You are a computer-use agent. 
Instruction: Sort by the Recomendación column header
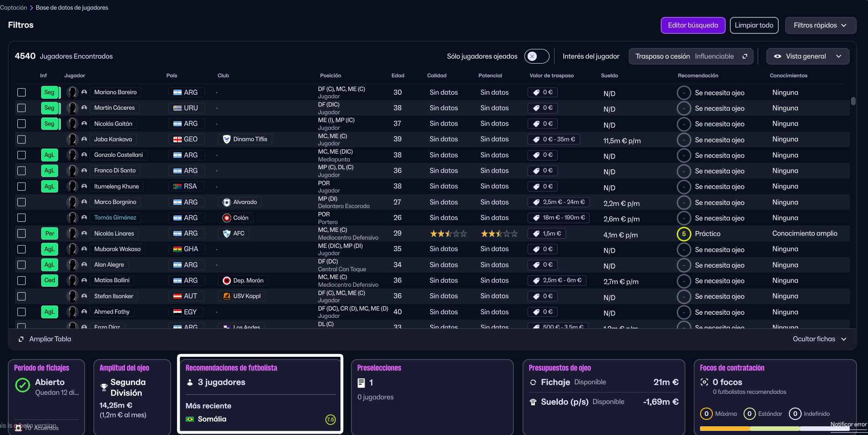click(698, 75)
